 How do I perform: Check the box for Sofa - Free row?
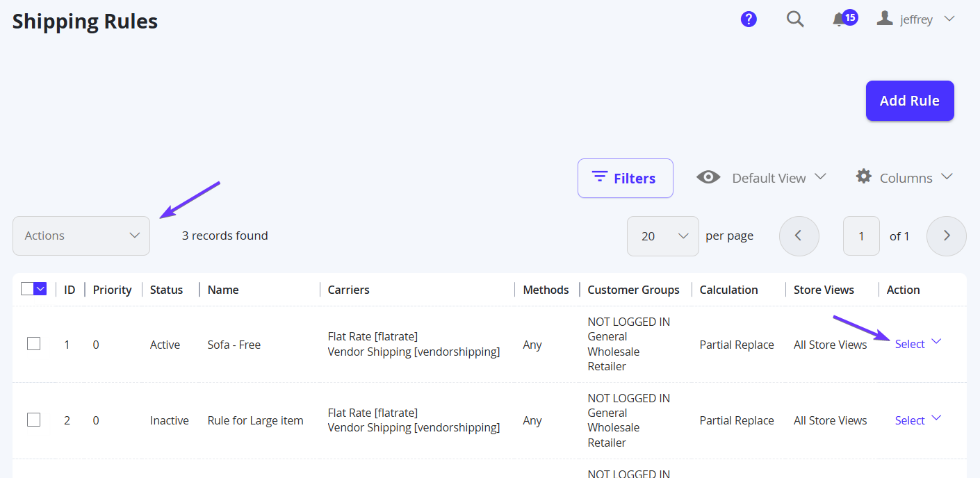pyautogui.click(x=33, y=344)
